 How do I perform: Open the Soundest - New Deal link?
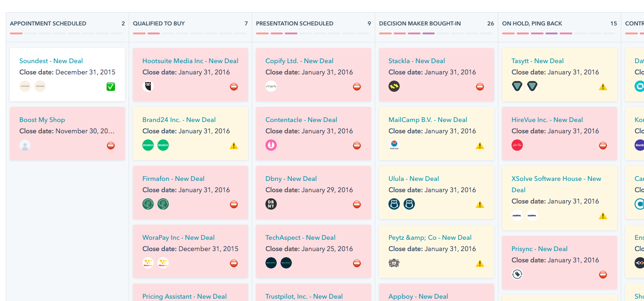click(x=51, y=61)
